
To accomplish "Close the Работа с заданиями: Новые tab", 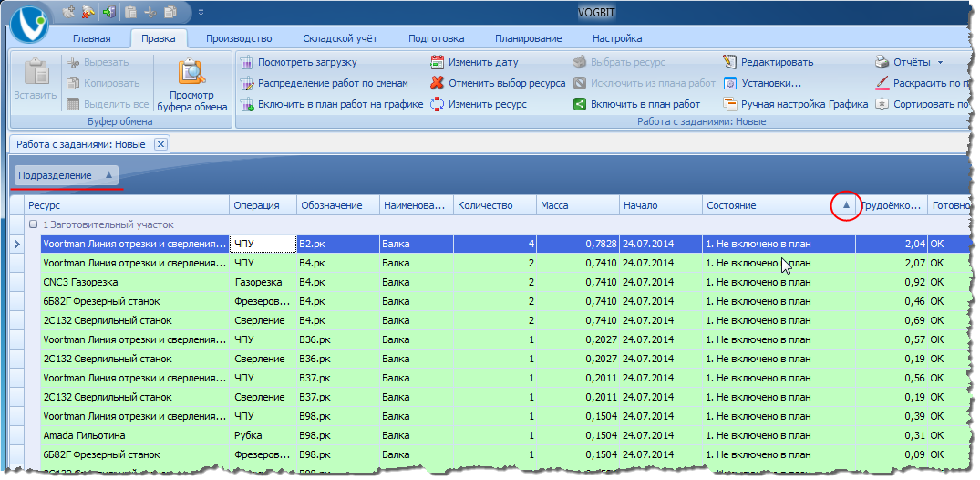I will click(x=160, y=144).
